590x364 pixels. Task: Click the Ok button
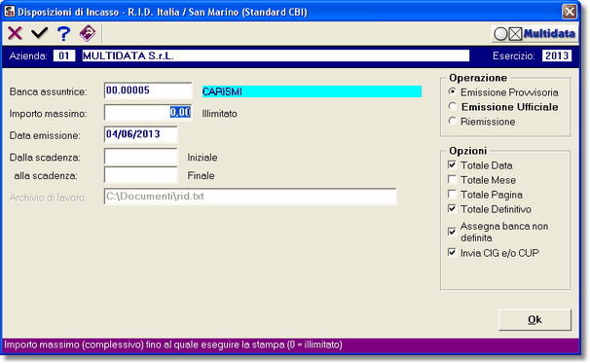click(x=535, y=319)
